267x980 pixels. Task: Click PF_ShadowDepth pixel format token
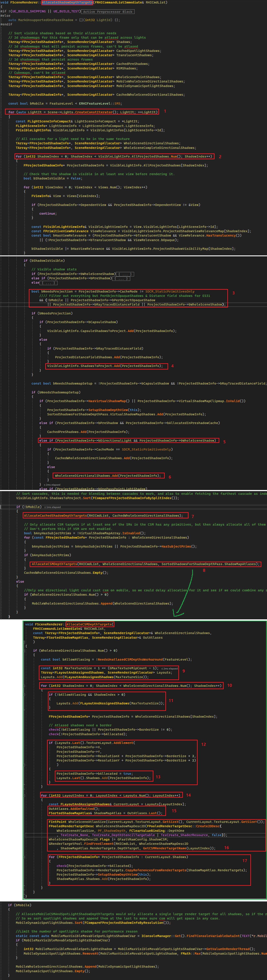(112, 831)
